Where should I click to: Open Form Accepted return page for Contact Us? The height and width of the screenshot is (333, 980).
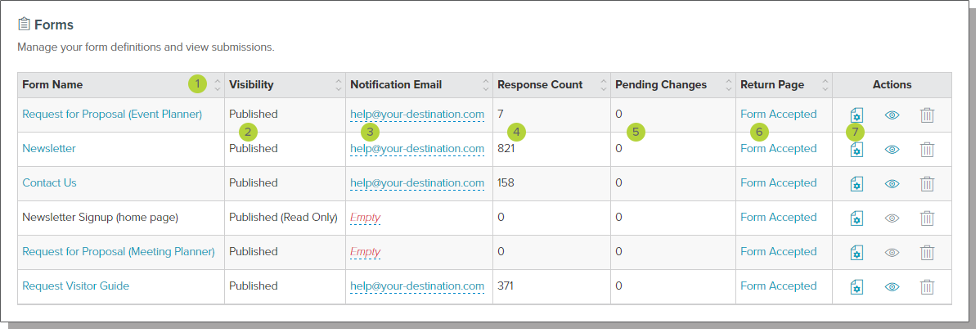(x=778, y=183)
